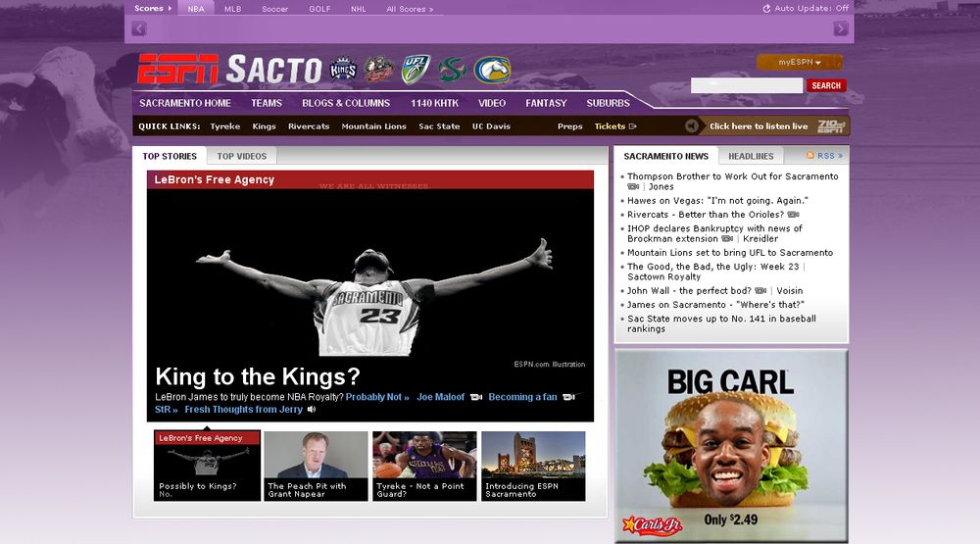Click the Sac State Hornets logo
980x544 pixels.
tap(452, 70)
